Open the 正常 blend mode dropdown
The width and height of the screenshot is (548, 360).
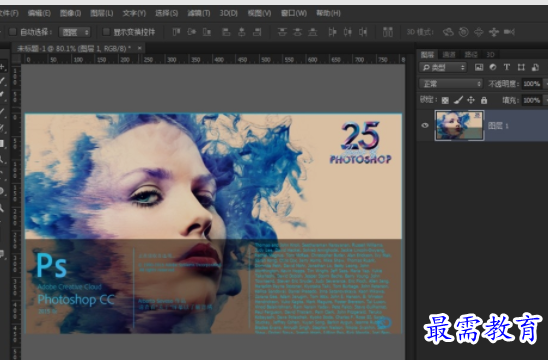coord(451,84)
